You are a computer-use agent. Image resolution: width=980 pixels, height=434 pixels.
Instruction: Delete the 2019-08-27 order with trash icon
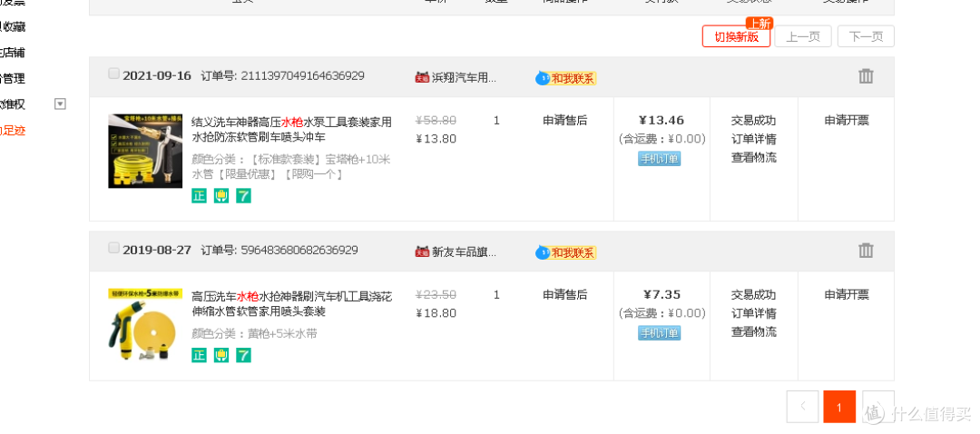[866, 251]
